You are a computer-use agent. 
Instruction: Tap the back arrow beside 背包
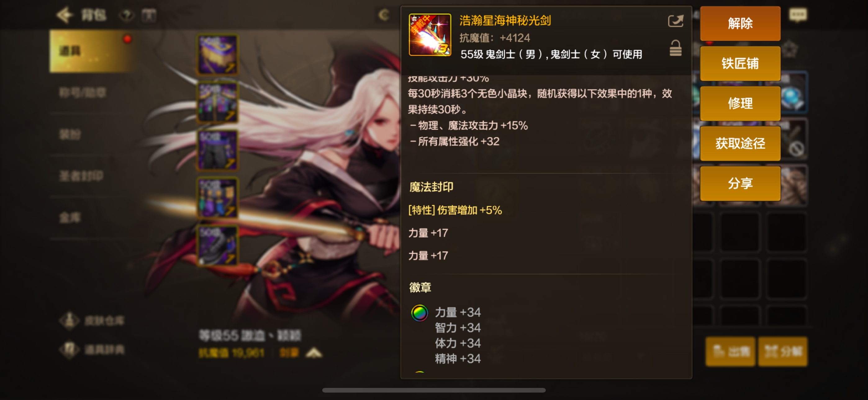(64, 15)
